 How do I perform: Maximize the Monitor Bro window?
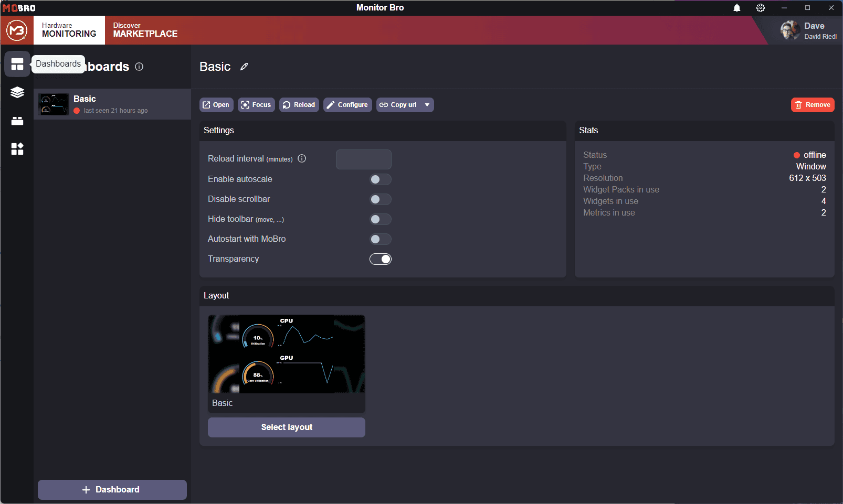tap(808, 8)
